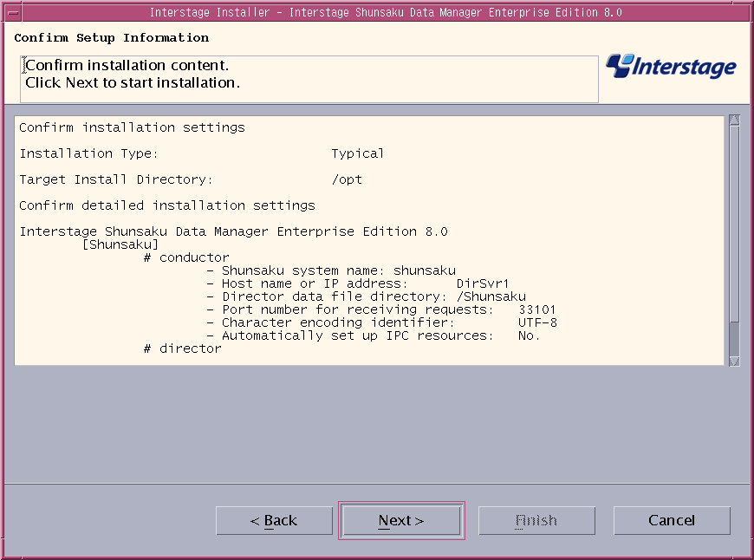Select the 'Target Install Directory:' line
Screen dimensions: 754x560
[x=116, y=179]
